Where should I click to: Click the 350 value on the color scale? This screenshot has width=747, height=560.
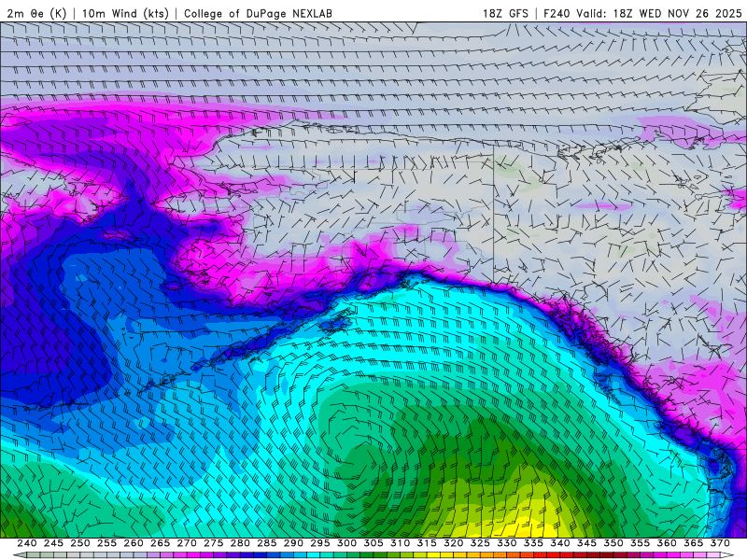[613, 543]
